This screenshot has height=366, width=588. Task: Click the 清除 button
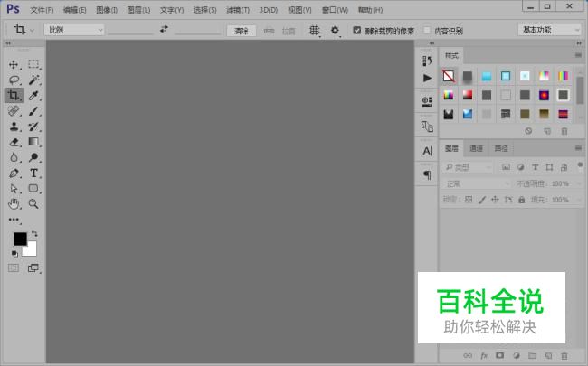point(241,30)
